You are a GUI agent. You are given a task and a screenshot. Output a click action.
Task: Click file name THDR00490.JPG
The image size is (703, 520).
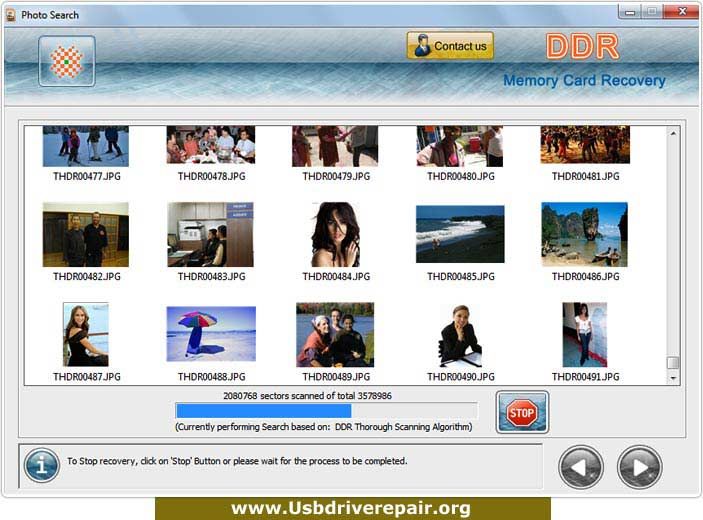[x=460, y=377]
